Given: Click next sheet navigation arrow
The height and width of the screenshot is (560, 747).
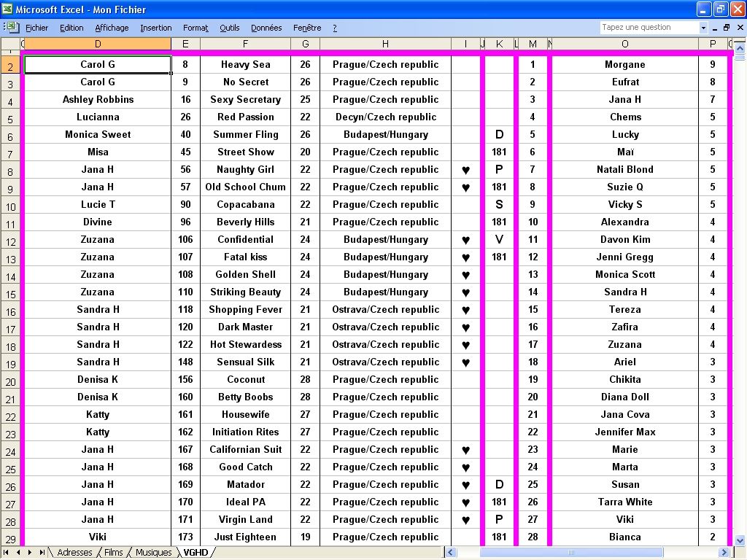Looking at the screenshot, I should (x=30, y=553).
